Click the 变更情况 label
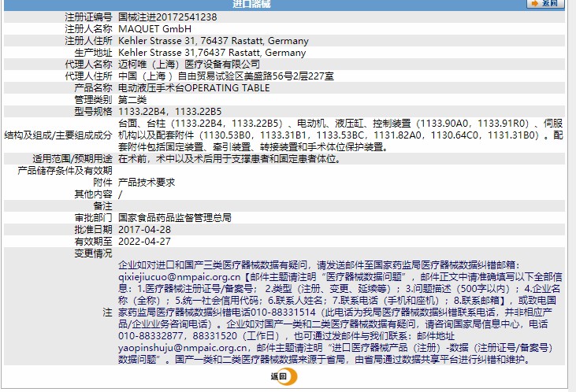This screenshot has width=576, height=392. (x=93, y=253)
